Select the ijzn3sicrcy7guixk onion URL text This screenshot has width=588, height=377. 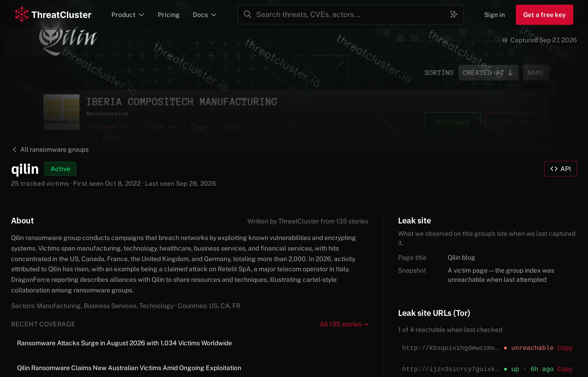pyautogui.click(x=450, y=369)
